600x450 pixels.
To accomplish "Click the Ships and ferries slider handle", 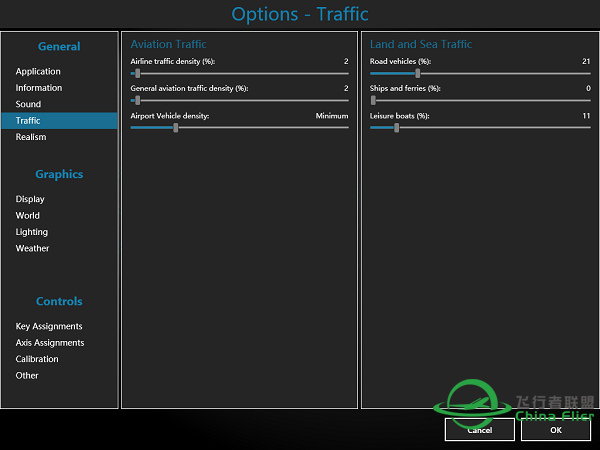I will 373,100.
